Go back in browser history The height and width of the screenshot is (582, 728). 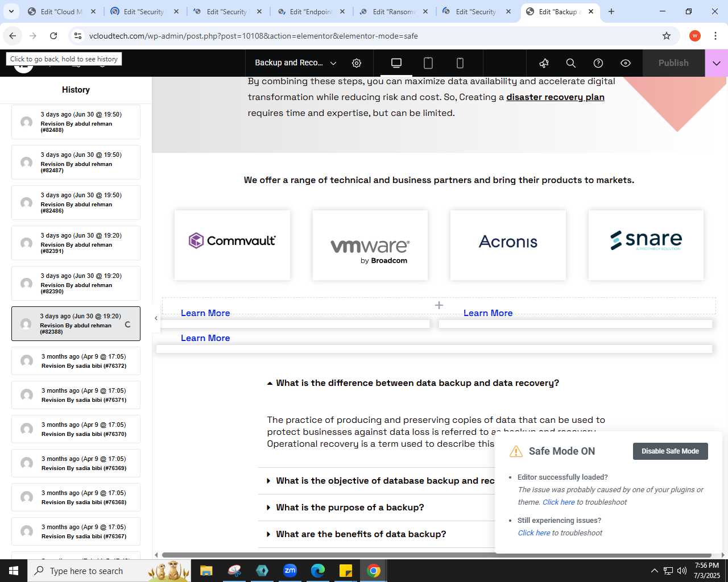pyautogui.click(x=13, y=36)
